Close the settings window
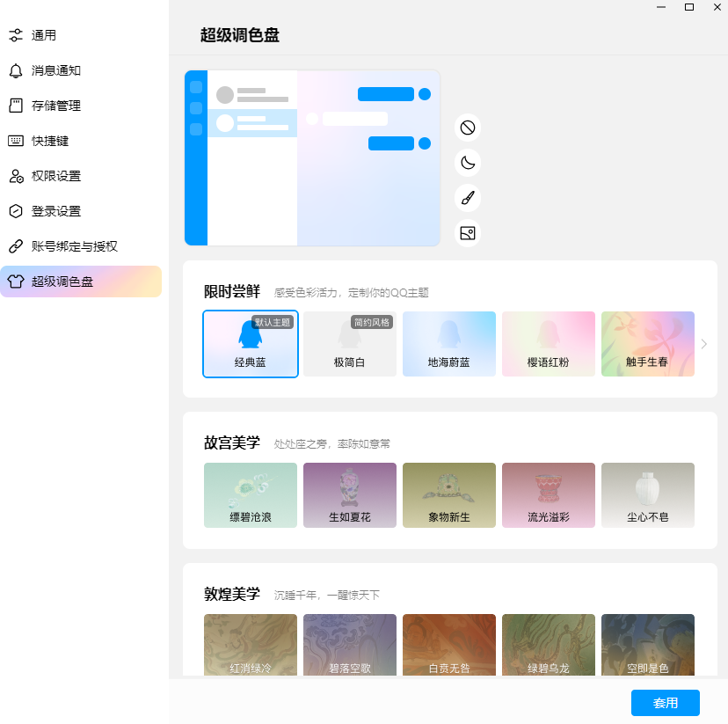The width and height of the screenshot is (728, 724). tap(717, 7)
